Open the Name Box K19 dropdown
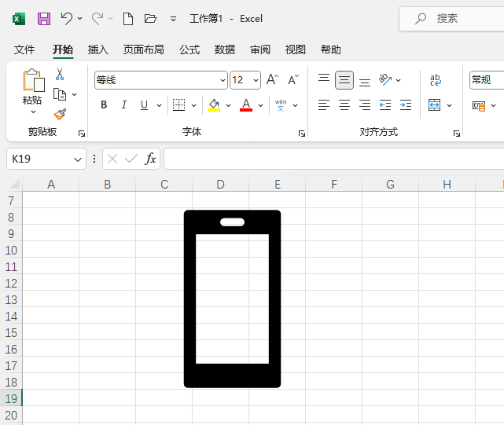Screen dimensions: 504x425 point(78,159)
